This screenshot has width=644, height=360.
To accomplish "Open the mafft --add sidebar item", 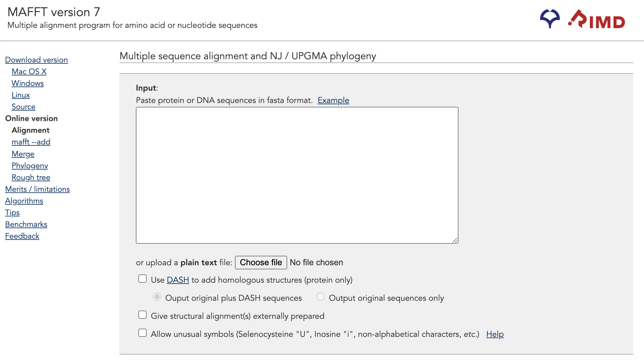I will pyautogui.click(x=31, y=142).
